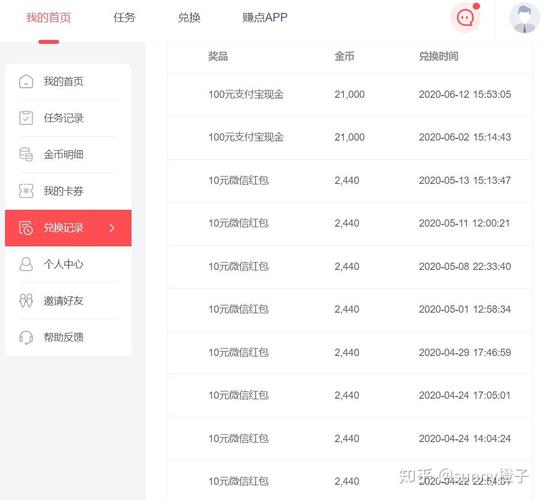Click 2,440 in the 2020-04-29 row

(347, 352)
